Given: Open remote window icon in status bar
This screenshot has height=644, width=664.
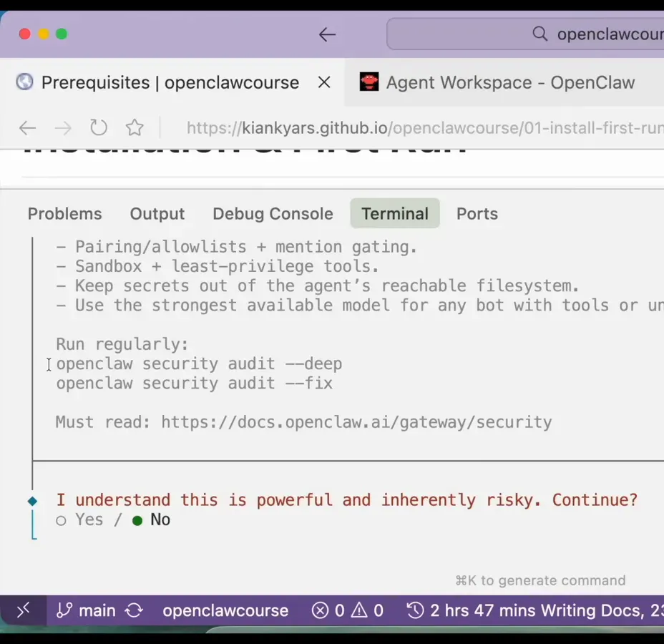Looking at the screenshot, I should pyautogui.click(x=24, y=610).
